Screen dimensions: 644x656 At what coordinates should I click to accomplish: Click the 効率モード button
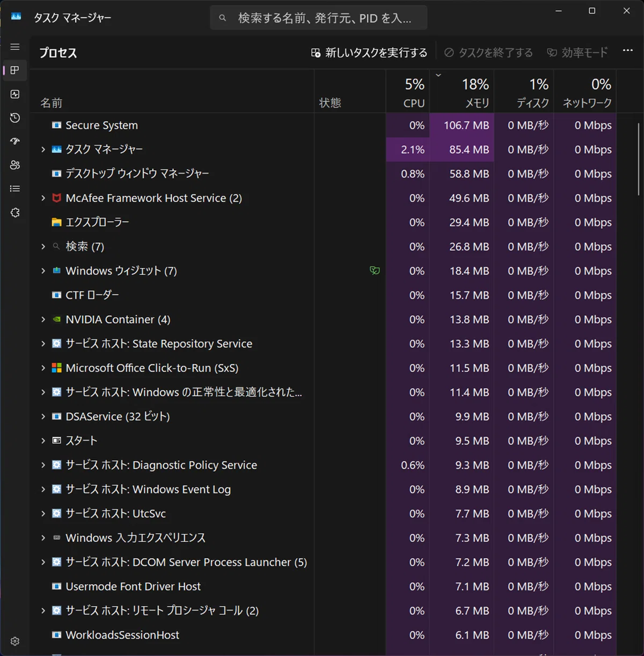tap(577, 53)
